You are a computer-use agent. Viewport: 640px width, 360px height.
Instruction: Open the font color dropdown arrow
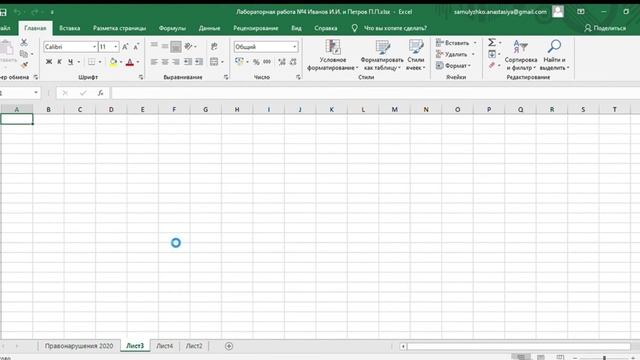(138, 62)
